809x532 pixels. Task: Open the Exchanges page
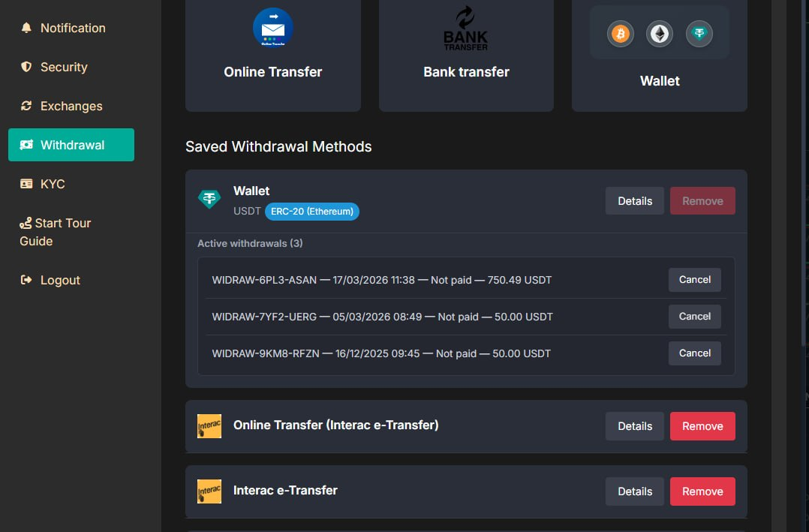click(71, 106)
